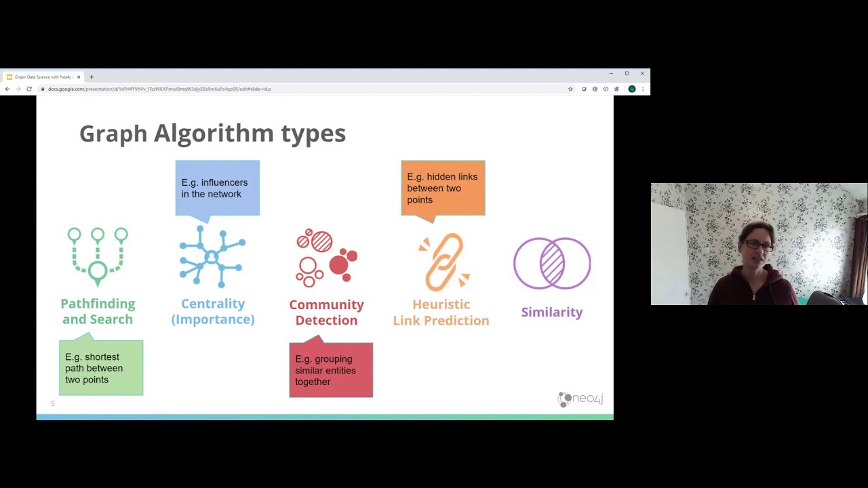Open the green profile avatar
Image resolution: width=868 pixels, height=488 pixels.
[632, 89]
